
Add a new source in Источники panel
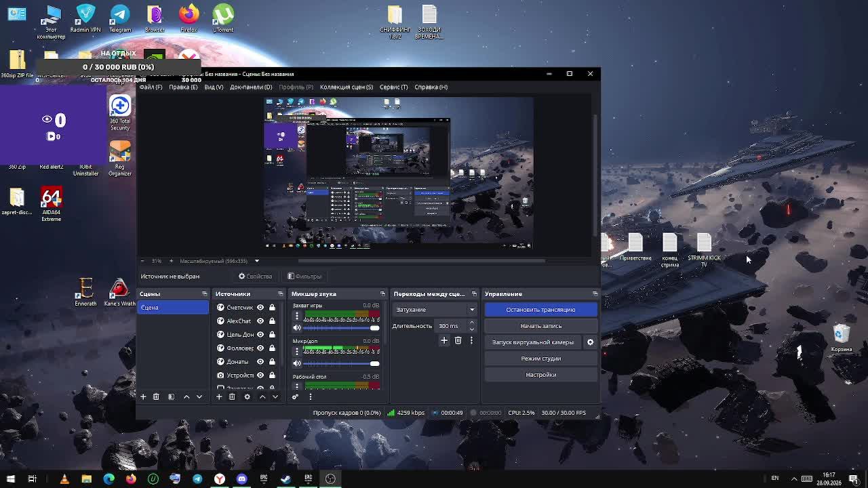point(219,396)
